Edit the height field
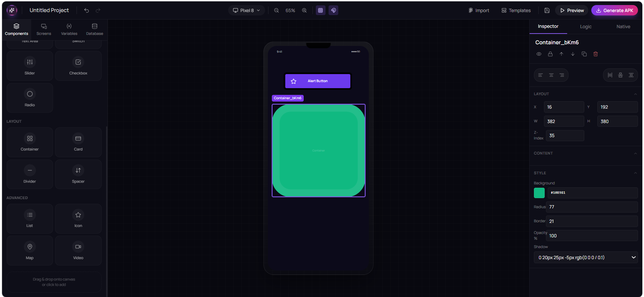The height and width of the screenshot is (297, 644). tap(617, 121)
